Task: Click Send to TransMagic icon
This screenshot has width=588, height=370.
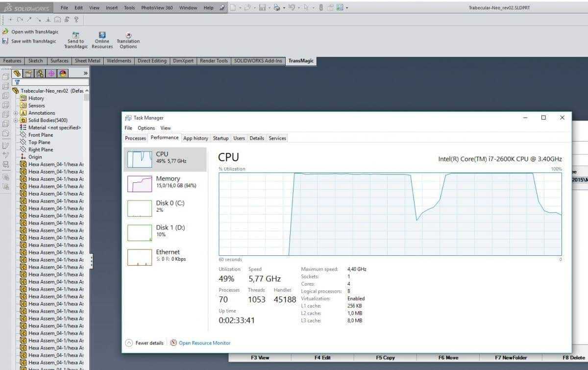Action: [76, 35]
